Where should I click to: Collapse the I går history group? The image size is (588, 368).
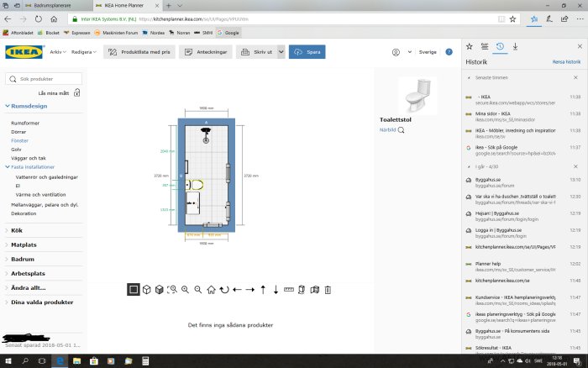point(469,166)
